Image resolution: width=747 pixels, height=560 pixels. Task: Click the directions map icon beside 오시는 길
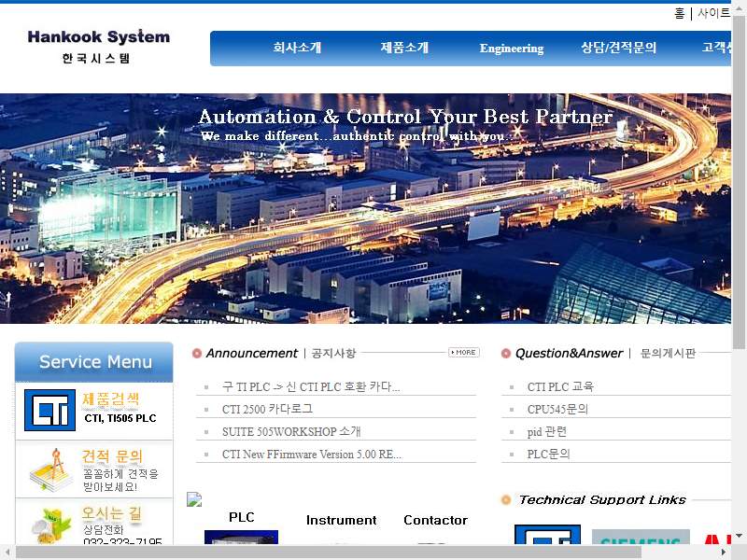(x=51, y=526)
